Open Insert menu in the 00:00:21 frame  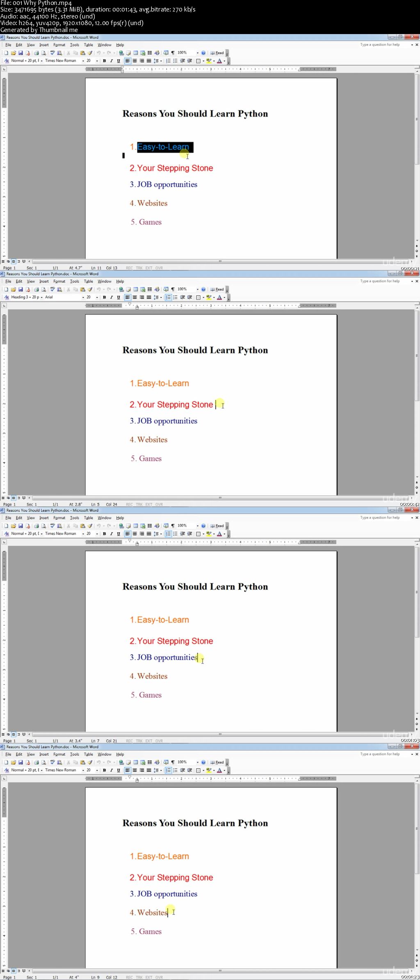coord(44,45)
